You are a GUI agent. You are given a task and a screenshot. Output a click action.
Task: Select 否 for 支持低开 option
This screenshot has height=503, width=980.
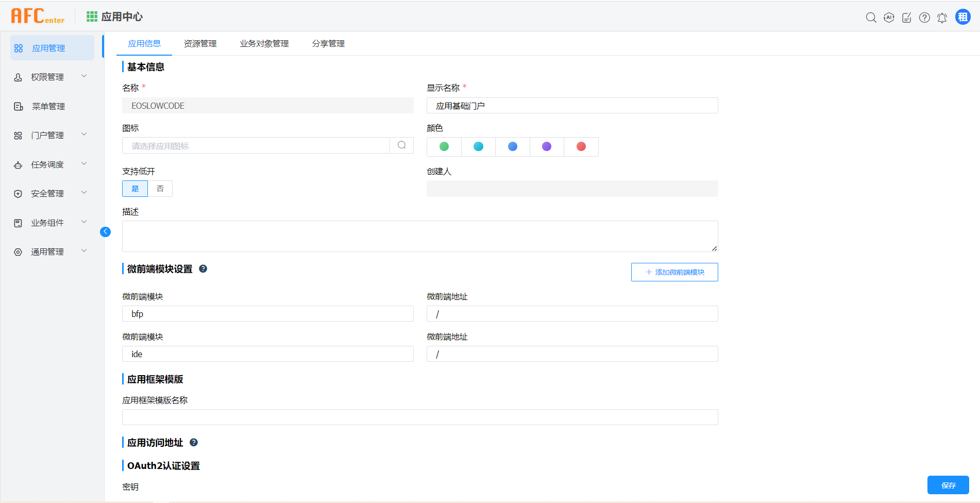pos(160,189)
